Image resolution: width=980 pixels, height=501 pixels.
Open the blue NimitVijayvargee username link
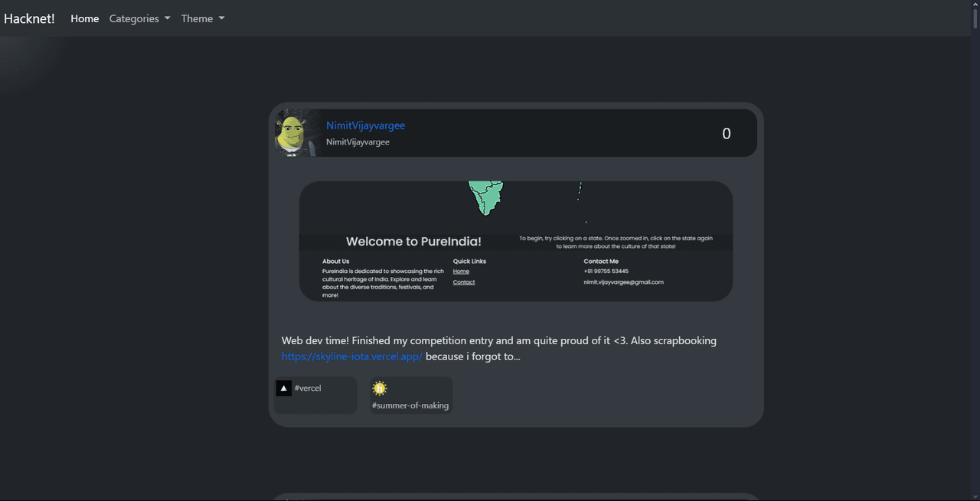(x=365, y=125)
